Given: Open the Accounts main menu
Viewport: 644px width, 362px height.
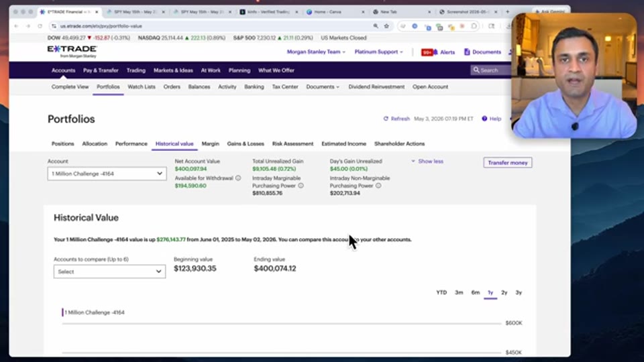Looking at the screenshot, I should 63,70.
